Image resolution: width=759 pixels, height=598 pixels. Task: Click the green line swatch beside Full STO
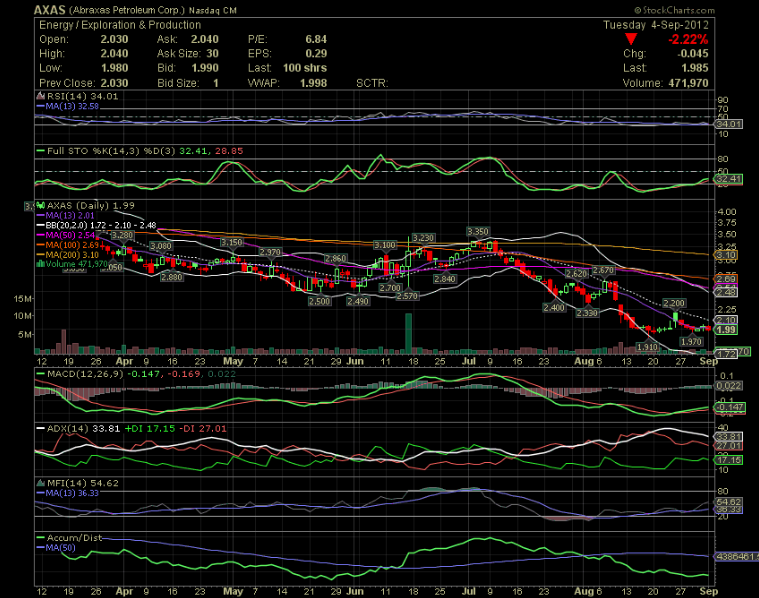[x=41, y=151]
